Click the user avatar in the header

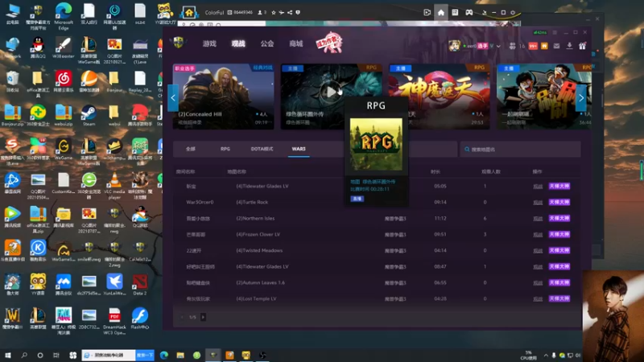[454, 46]
